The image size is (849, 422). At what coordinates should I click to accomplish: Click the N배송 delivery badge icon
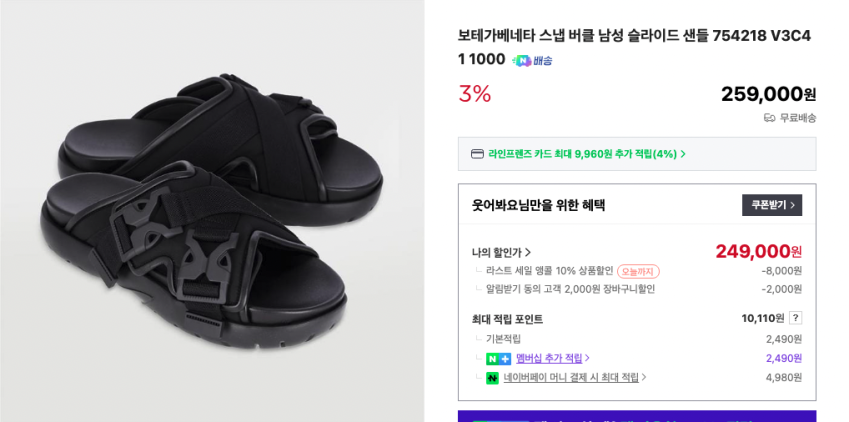coord(531,61)
